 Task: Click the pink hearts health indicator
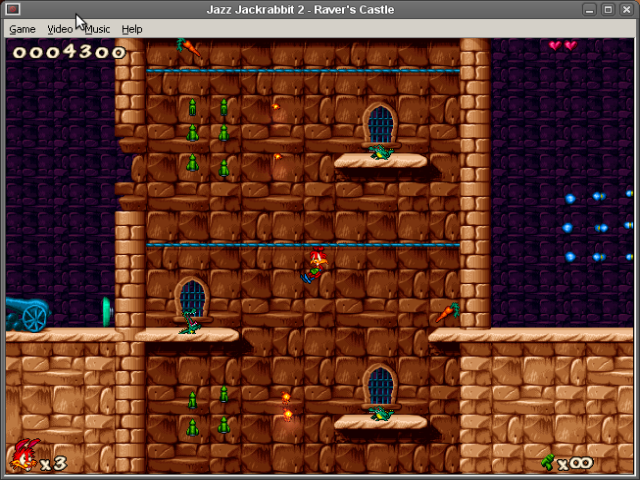click(x=563, y=45)
